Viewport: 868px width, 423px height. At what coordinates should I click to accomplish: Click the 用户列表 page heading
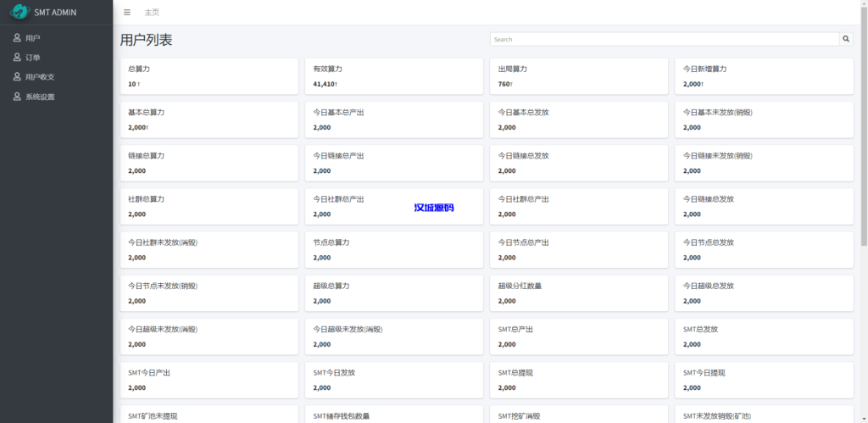tap(146, 40)
